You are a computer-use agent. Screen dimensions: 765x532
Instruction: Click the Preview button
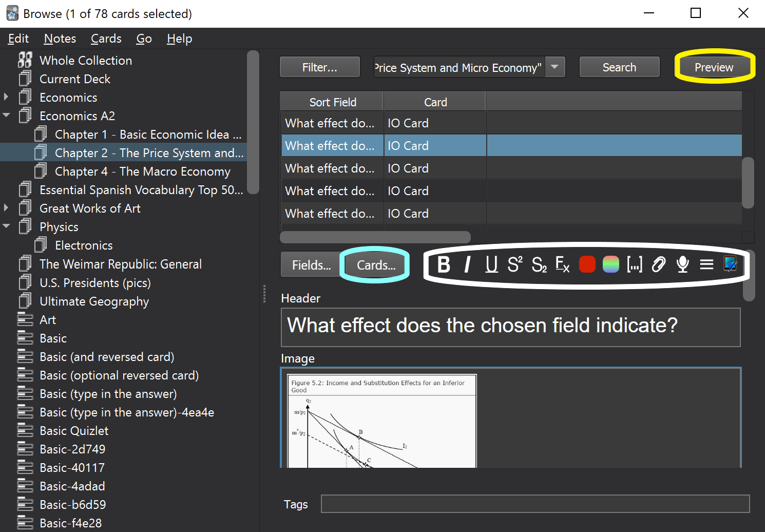click(714, 67)
